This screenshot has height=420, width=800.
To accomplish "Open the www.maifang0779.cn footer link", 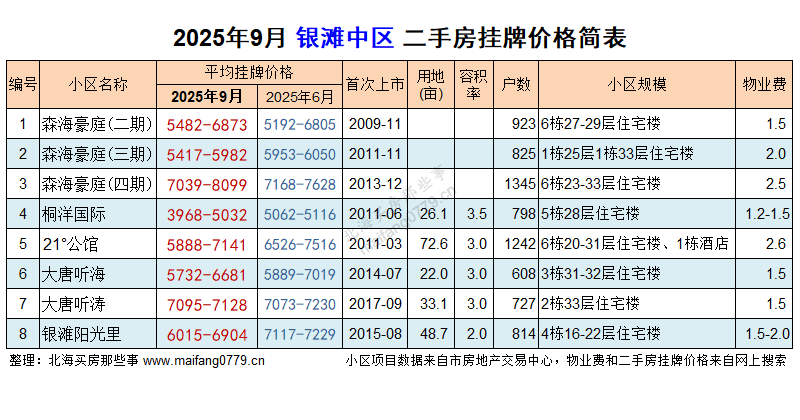I will 204,361.
